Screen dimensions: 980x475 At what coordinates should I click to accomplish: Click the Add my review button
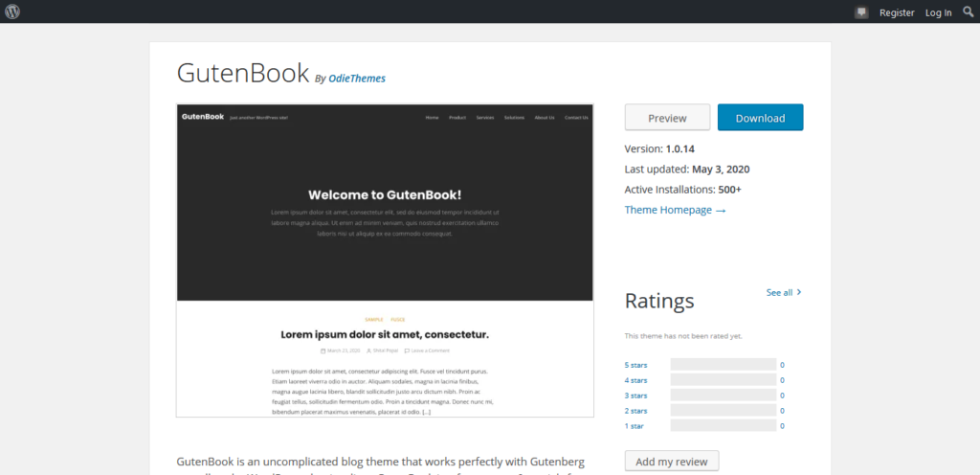(672, 462)
